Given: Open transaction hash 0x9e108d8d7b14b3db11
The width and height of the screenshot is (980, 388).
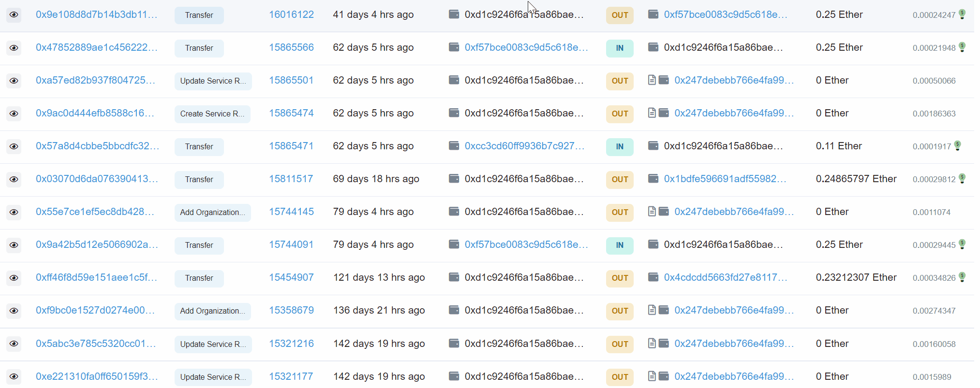Looking at the screenshot, I should tap(96, 14).
